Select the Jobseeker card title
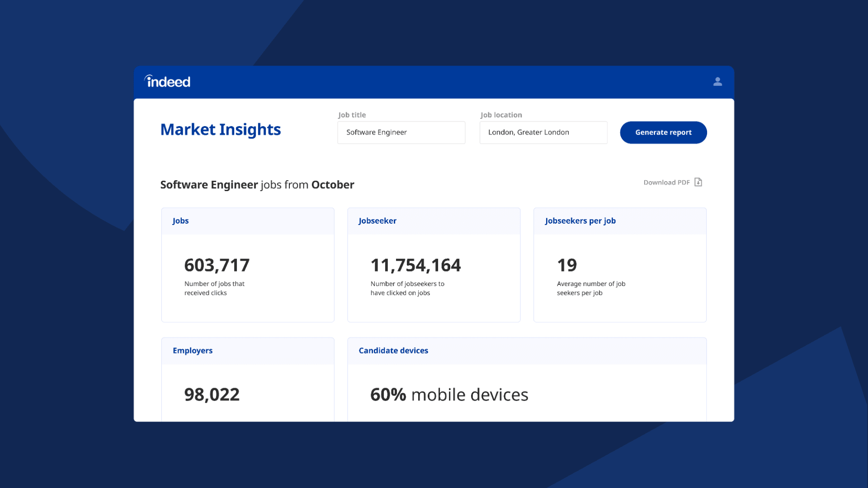 click(x=377, y=221)
